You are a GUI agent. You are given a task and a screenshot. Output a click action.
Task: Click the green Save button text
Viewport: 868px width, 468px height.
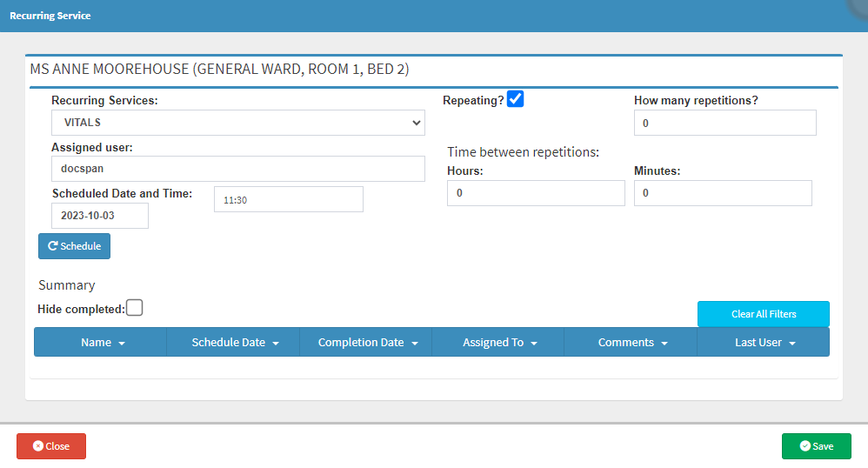pos(823,446)
